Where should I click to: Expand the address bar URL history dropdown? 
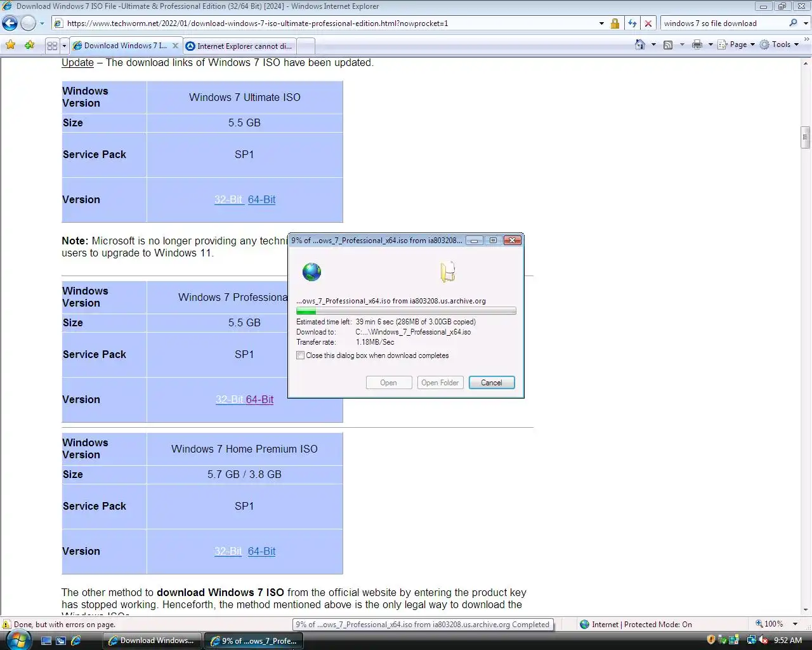601,23
